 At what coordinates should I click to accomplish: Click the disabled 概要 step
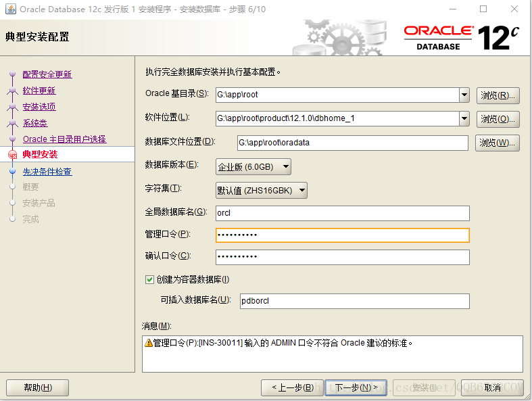click(30, 187)
